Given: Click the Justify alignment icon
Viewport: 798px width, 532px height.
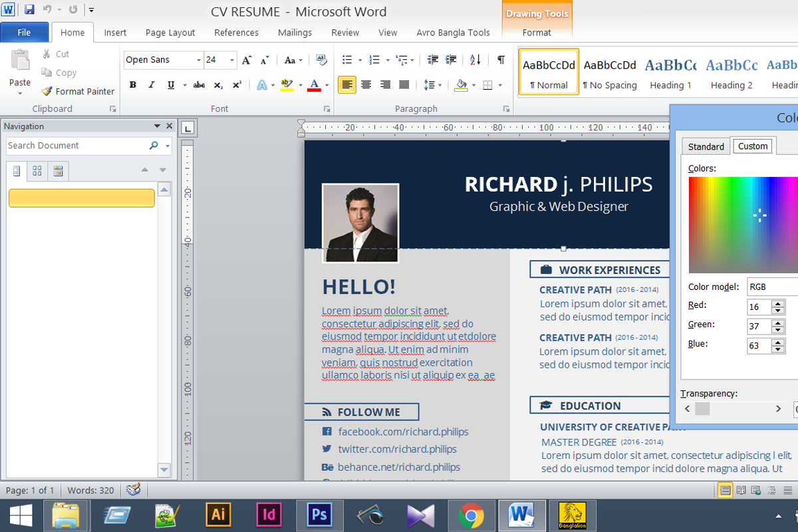Looking at the screenshot, I should pos(404,85).
